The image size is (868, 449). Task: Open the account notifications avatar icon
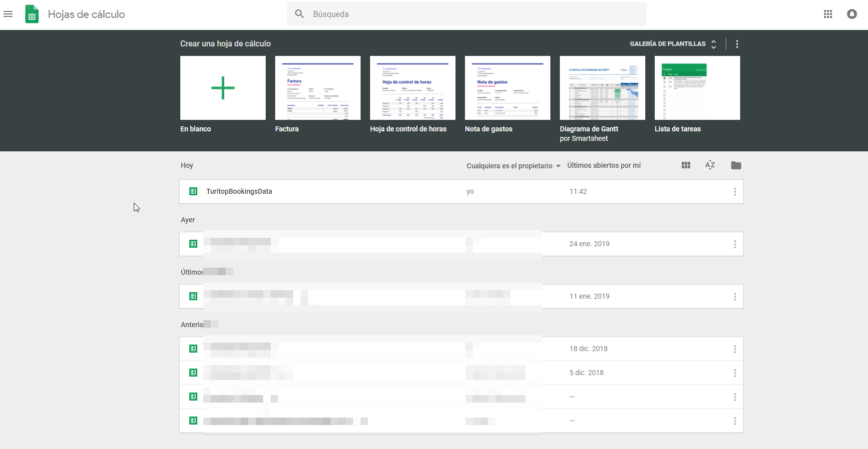[852, 14]
